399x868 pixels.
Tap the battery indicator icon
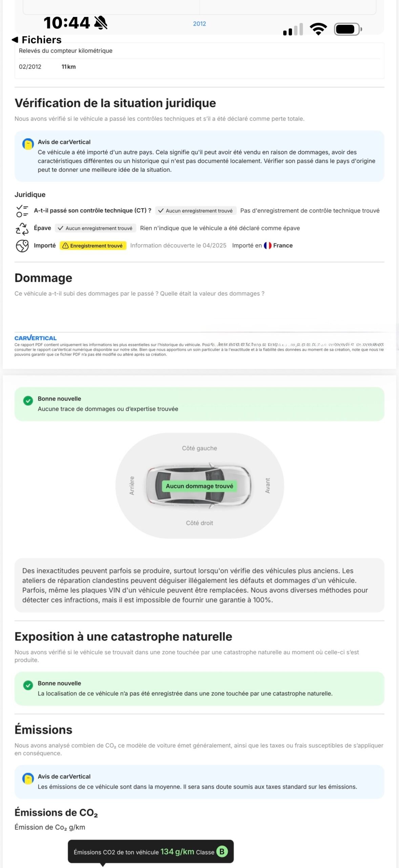(x=348, y=29)
